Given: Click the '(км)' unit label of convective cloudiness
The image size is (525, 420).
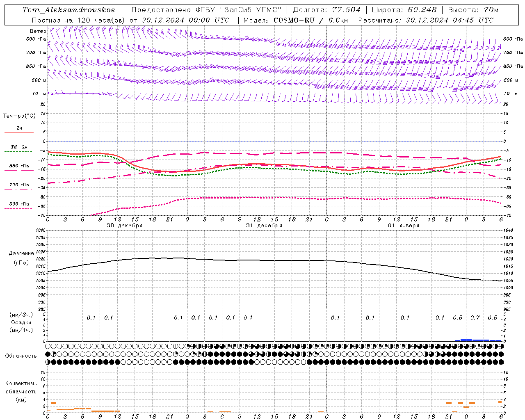Looking at the screenshot, I should [x=21, y=399].
